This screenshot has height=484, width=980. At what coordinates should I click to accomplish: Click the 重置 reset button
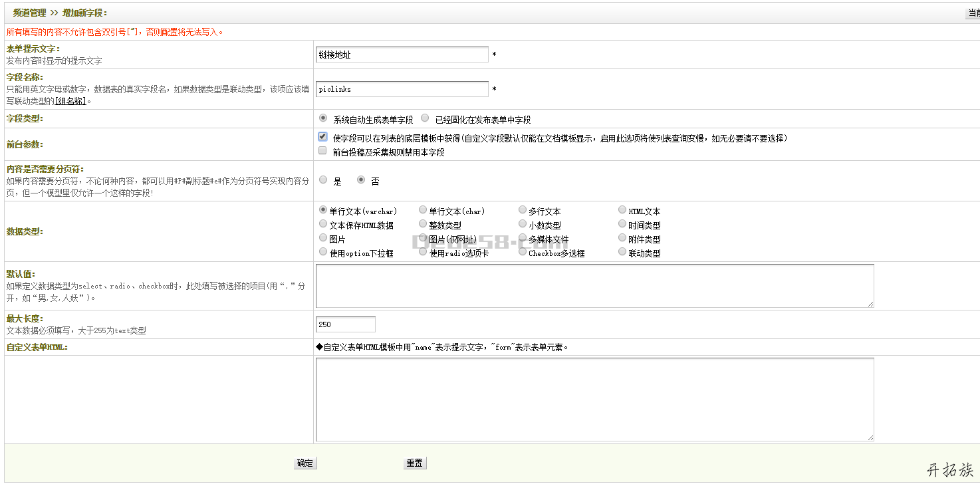point(415,463)
